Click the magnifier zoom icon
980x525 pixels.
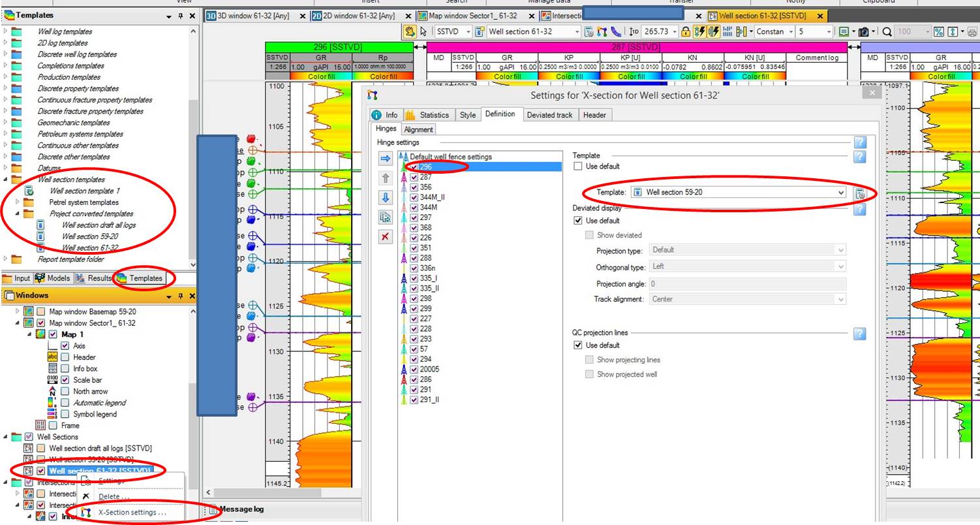887,31
